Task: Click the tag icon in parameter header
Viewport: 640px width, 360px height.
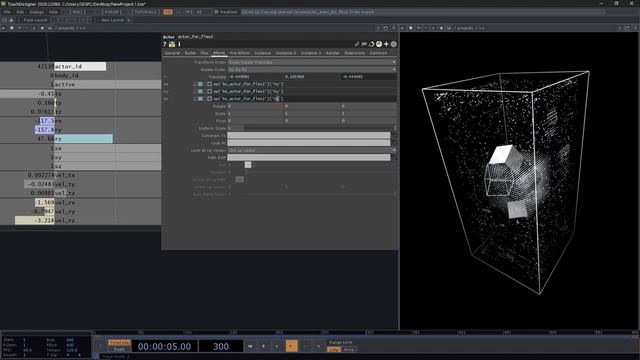Action: [x=364, y=44]
